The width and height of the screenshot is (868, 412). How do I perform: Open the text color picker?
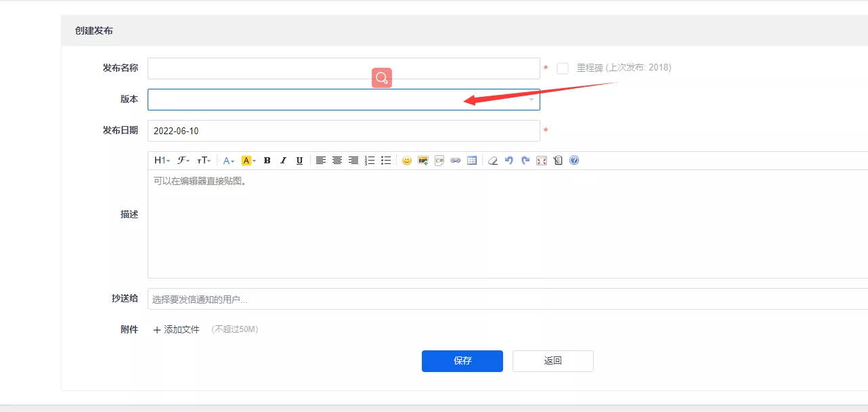point(229,161)
